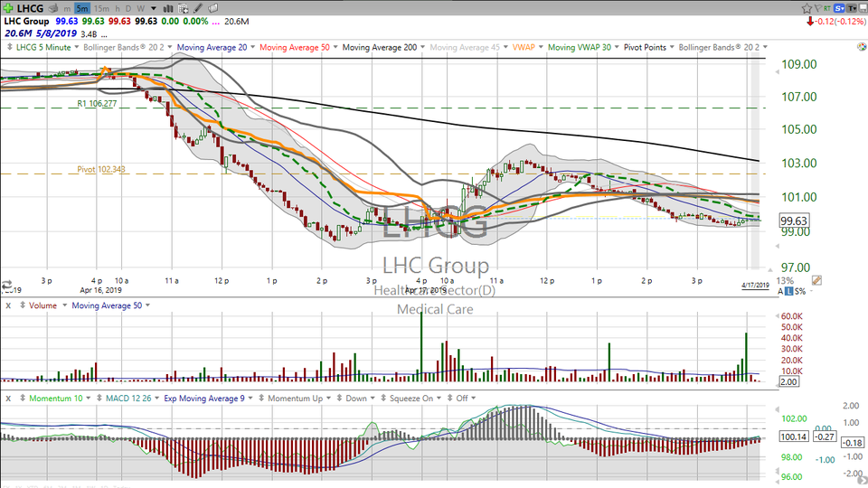Select the 5m timeframe button

82,8
